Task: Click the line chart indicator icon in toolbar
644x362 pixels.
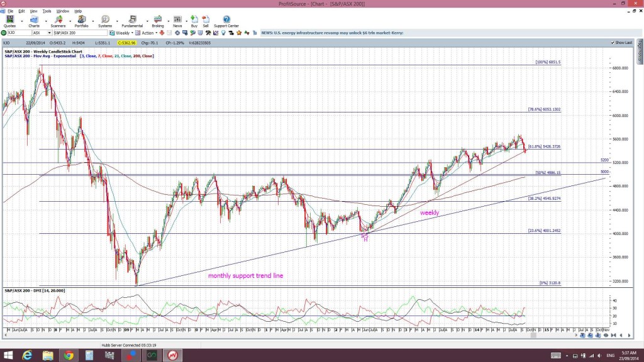Action: coord(216,33)
